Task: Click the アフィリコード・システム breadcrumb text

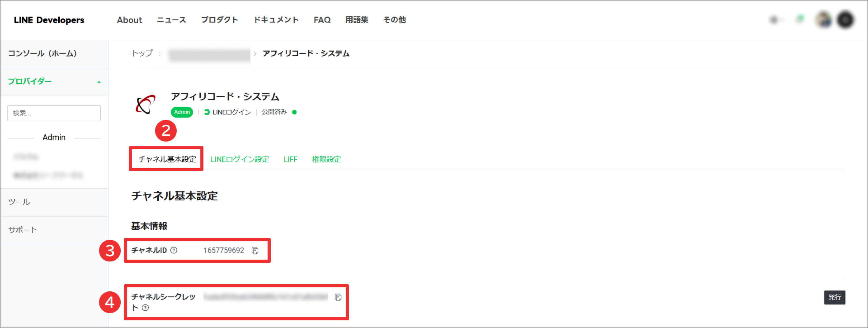Action: pos(306,54)
